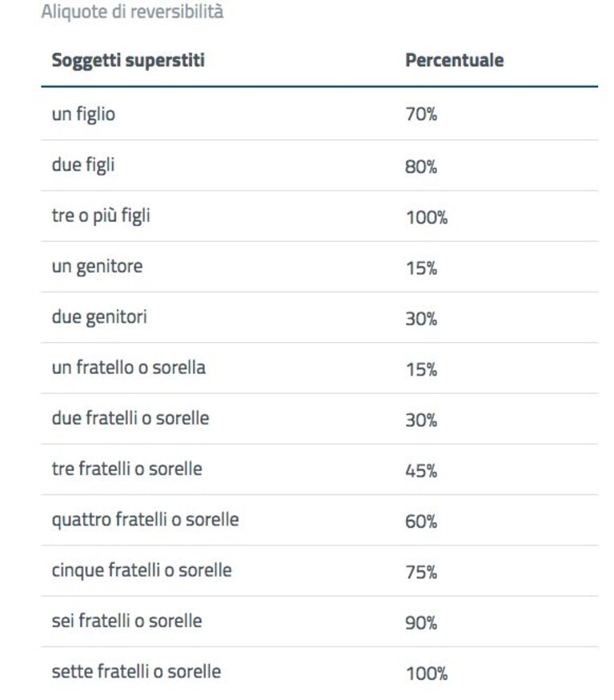Select the 'sei fratelli o sorelle' row
The image size is (614, 700).
coord(319,622)
